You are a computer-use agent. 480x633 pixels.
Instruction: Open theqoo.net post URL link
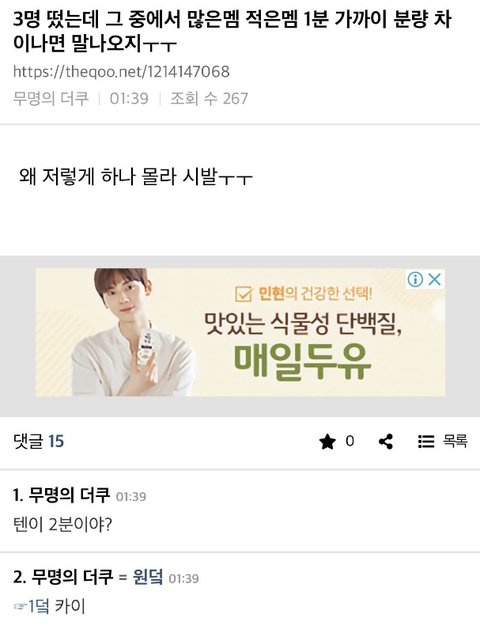122,72
